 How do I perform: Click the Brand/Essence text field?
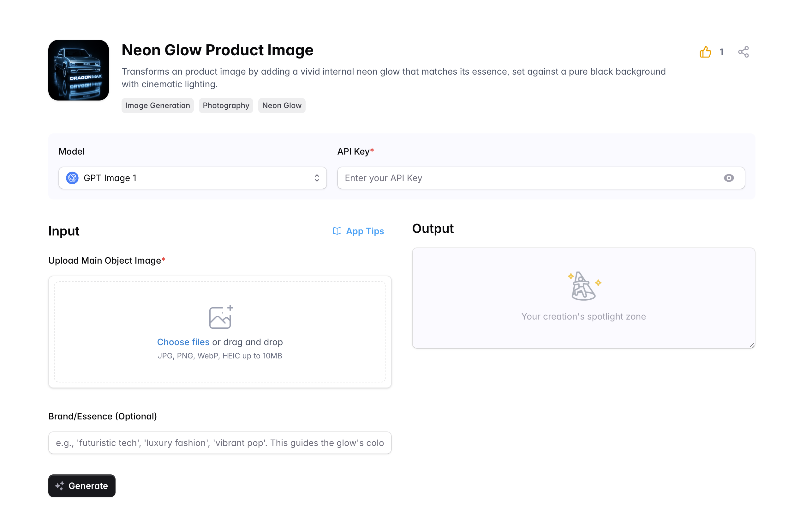pos(219,442)
